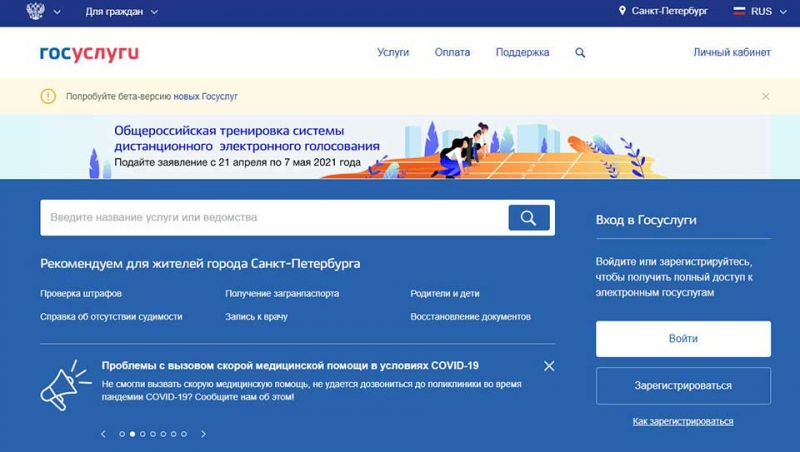Viewport: 800px width, 452px height.
Task: Open the RUS language dropdown
Action: click(767, 11)
